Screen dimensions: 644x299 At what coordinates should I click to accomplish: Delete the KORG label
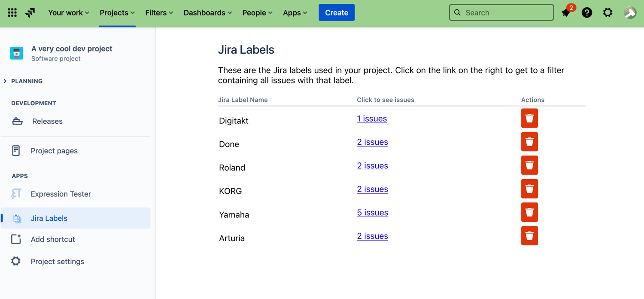529,189
